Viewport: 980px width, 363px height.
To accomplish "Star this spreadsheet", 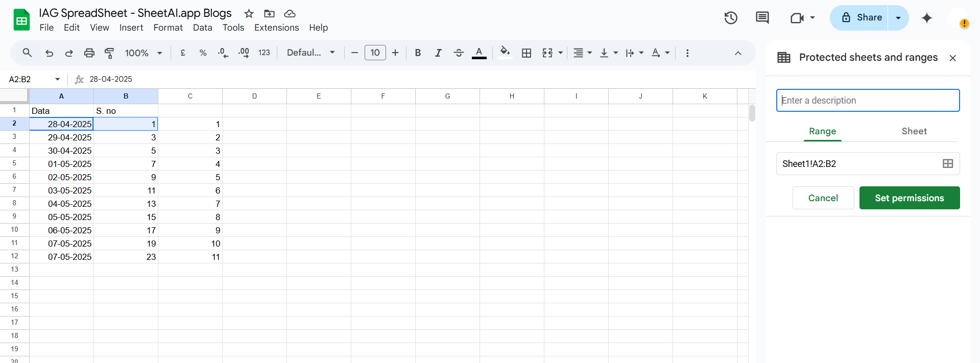I will [249, 14].
